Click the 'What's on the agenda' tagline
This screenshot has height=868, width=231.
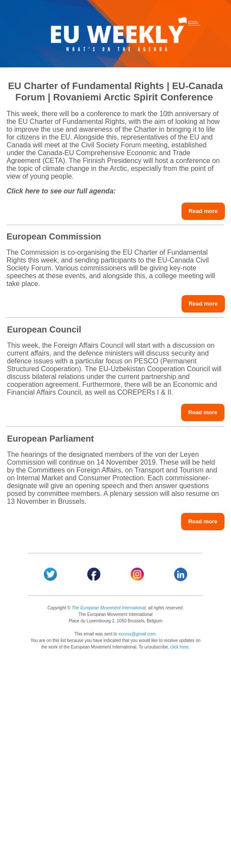(x=117, y=50)
